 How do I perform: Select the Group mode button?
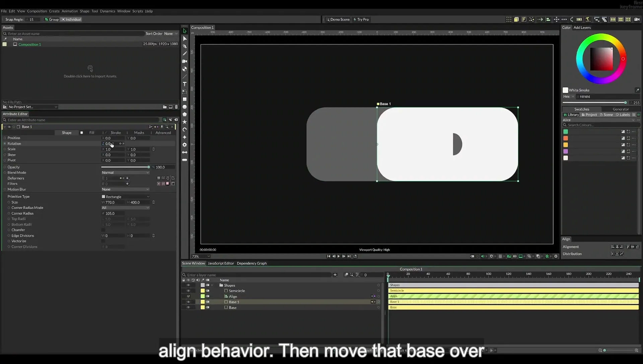(52, 19)
